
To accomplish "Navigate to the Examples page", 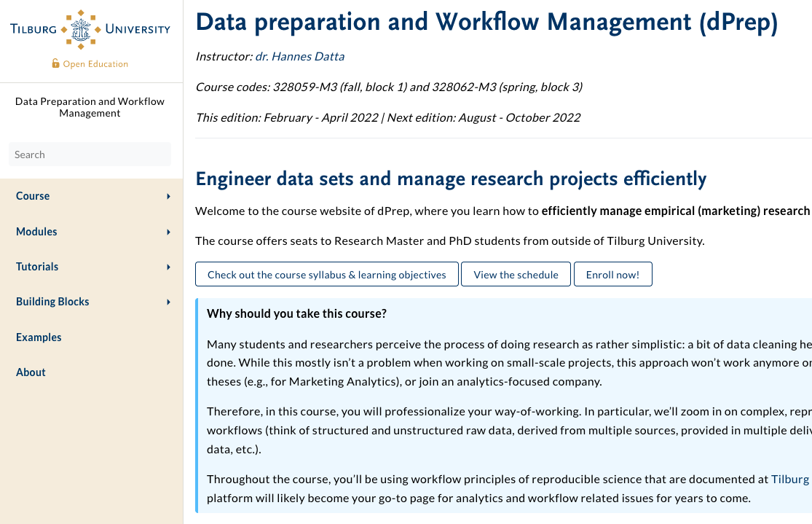I will point(39,337).
